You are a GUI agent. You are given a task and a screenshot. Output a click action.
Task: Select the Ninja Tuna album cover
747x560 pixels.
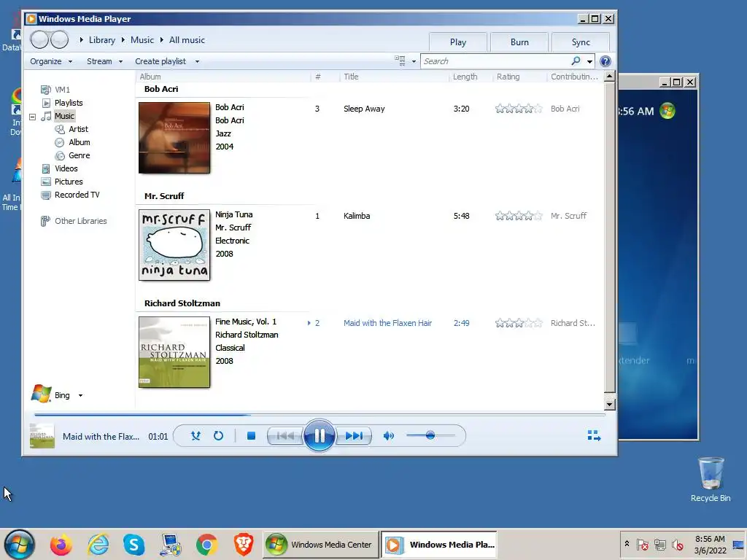tap(174, 245)
